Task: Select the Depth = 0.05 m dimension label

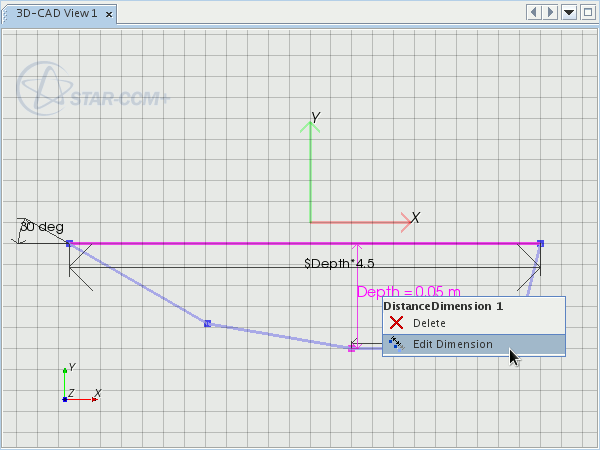Action: click(x=408, y=292)
